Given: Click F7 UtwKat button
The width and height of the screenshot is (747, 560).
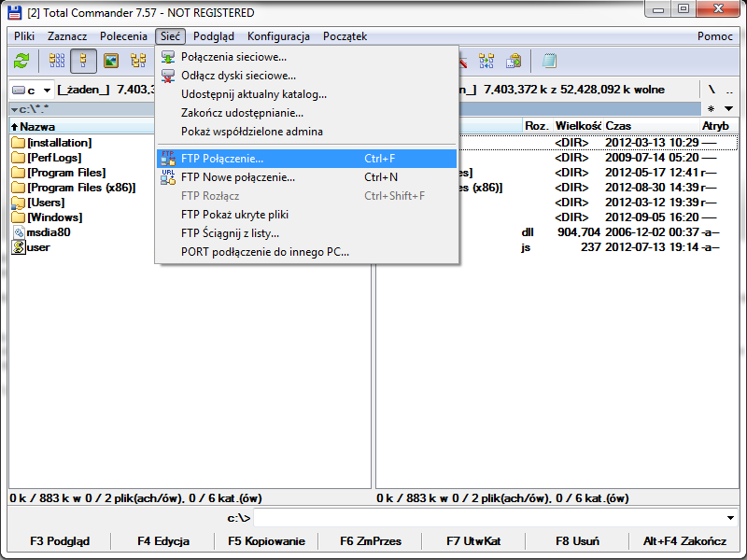Looking at the screenshot, I should (x=473, y=541).
